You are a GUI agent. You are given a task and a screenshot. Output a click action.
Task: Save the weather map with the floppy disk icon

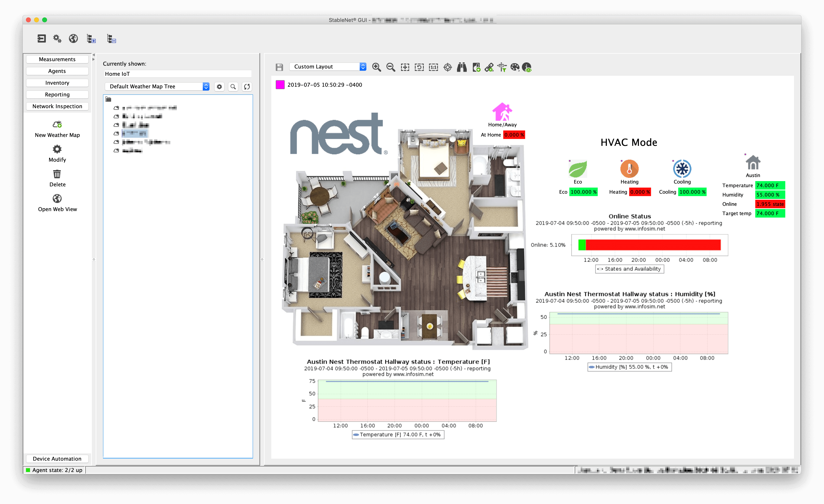coord(279,67)
